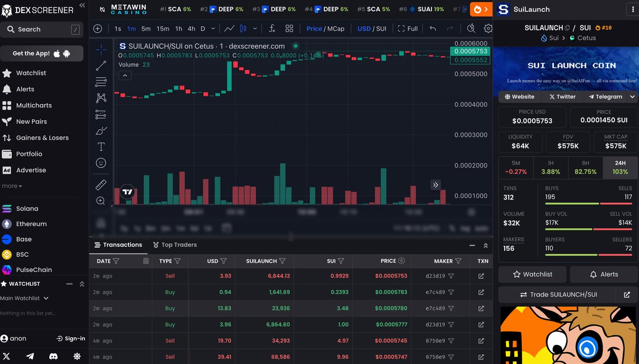This screenshot has width=639, height=364.
Task: Filter transactions by TYPE column
Action: point(177,261)
